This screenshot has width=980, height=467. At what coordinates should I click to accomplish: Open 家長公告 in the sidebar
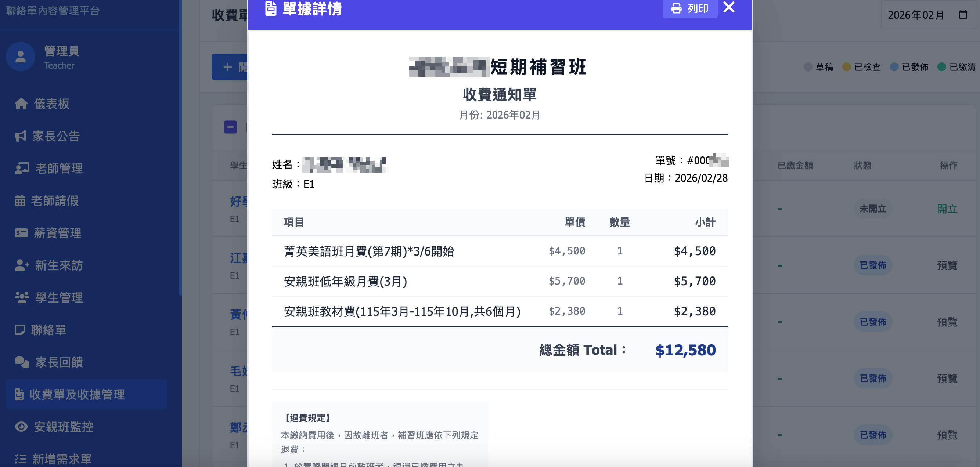click(87, 136)
